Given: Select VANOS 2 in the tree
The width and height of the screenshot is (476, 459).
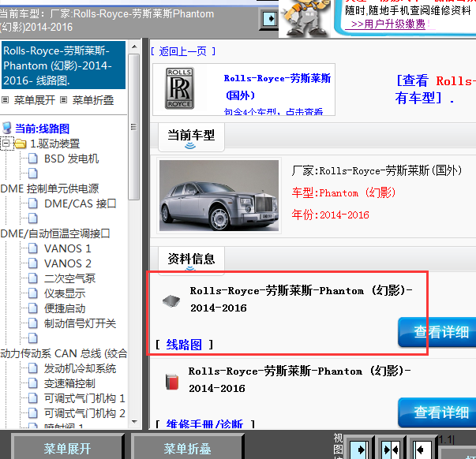Looking at the screenshot, I should click(67, 263).
